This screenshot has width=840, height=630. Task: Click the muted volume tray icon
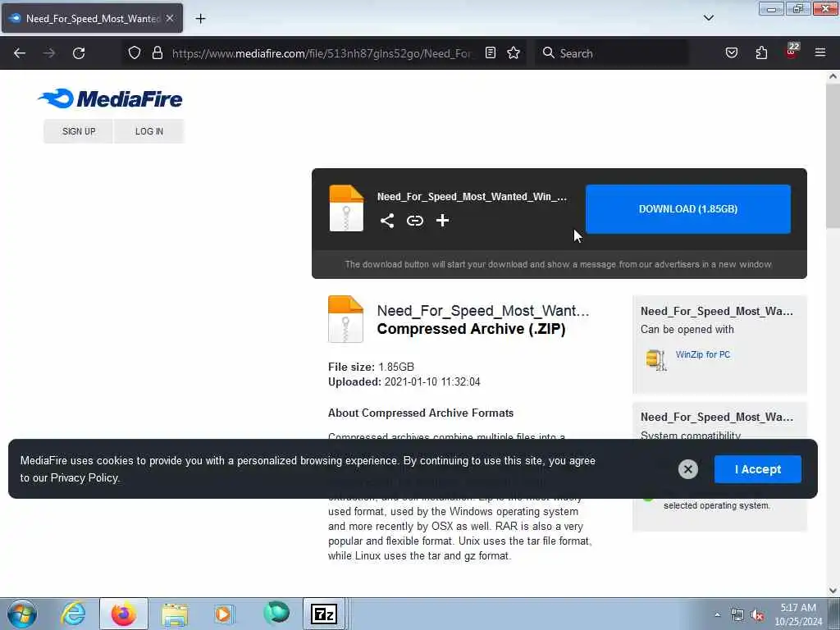pyautogui.click(x=757, y=615)
